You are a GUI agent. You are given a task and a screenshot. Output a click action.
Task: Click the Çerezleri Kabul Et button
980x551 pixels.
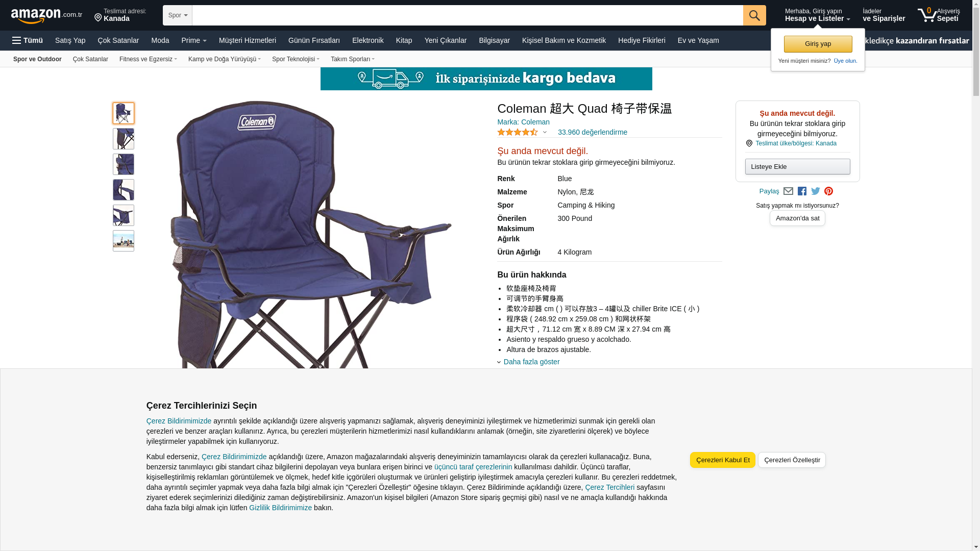(x=723, y=460)
